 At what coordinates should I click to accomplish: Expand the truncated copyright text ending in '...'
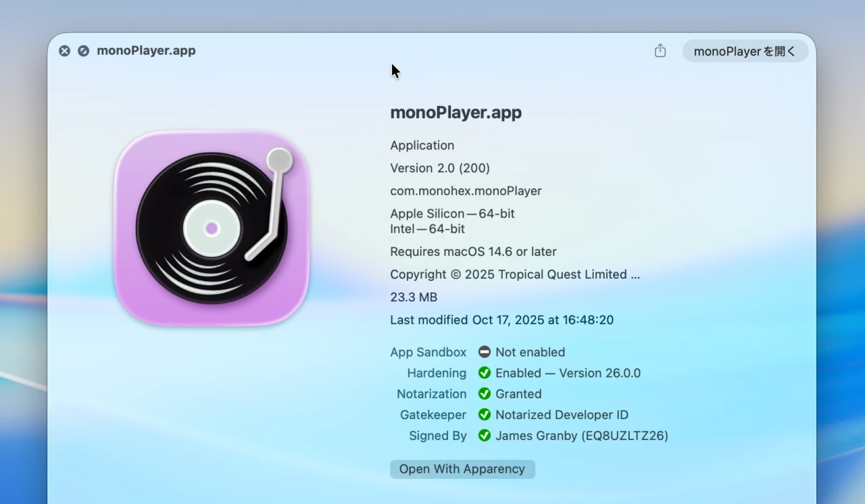[636, 274]
